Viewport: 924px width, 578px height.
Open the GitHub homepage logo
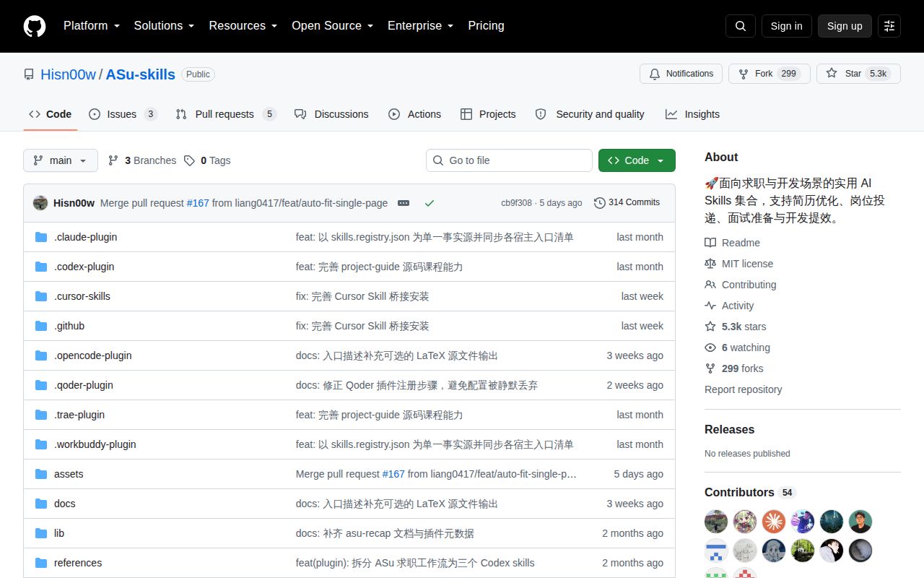point(35,26)
